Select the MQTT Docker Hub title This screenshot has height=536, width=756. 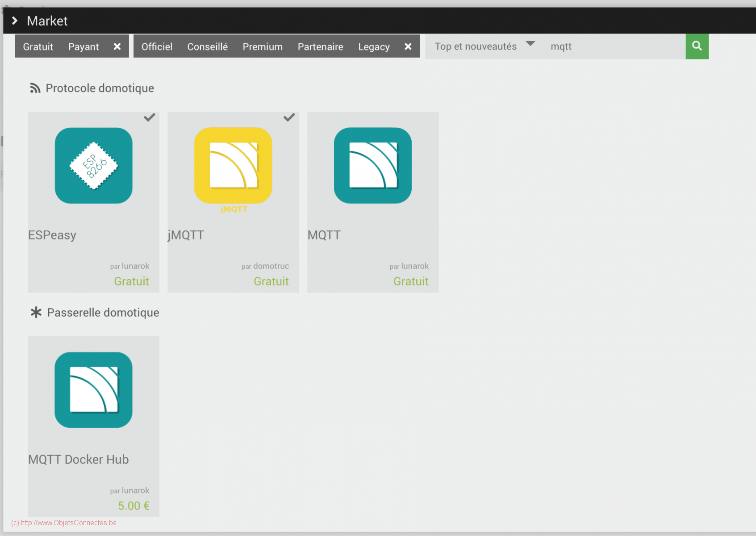(79, 459)
